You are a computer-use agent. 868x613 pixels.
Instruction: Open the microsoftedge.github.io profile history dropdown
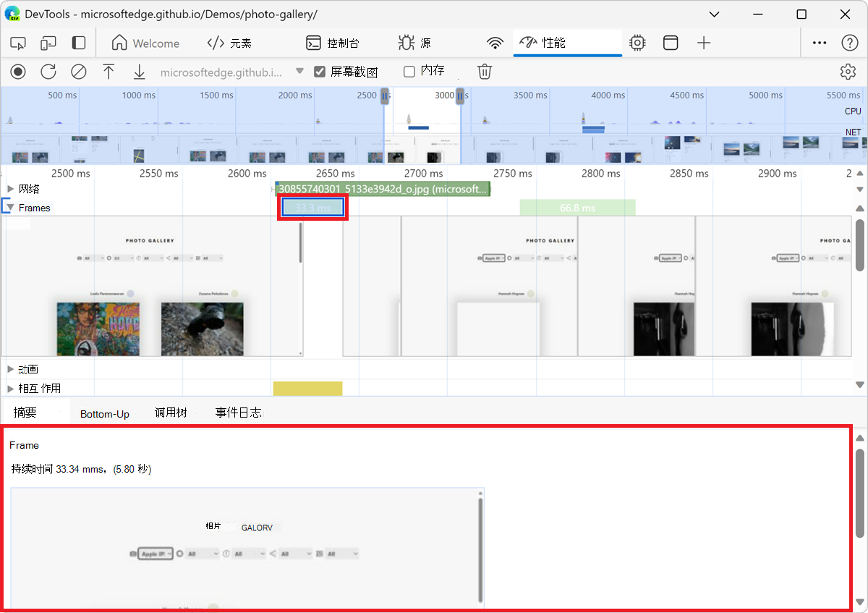click(x=299, y=72)
